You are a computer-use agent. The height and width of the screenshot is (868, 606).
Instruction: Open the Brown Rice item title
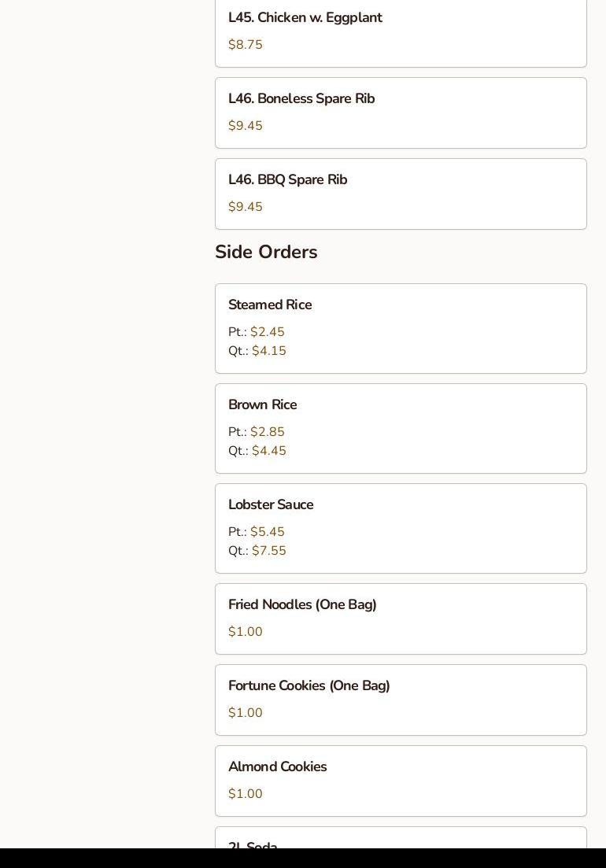(262, 405)
